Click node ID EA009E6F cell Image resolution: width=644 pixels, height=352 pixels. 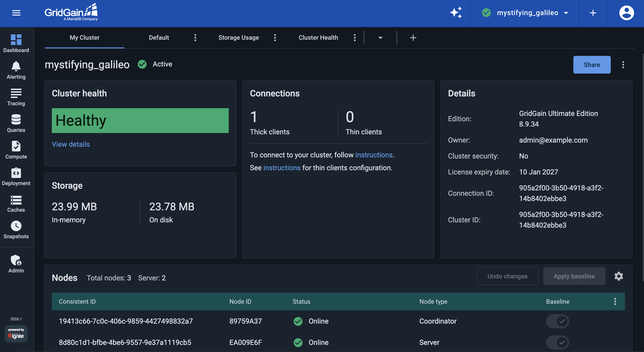click(245, 342)
